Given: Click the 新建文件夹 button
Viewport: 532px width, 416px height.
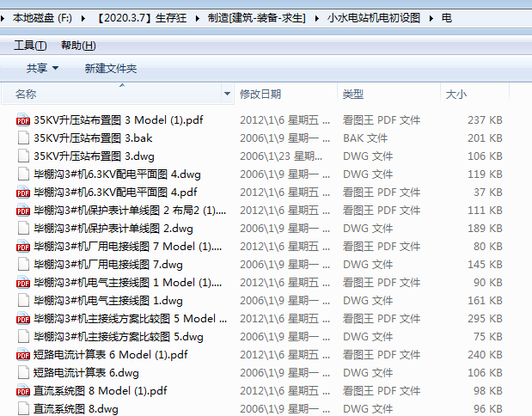Looking at the screenshot, I should tap(111, 68).
